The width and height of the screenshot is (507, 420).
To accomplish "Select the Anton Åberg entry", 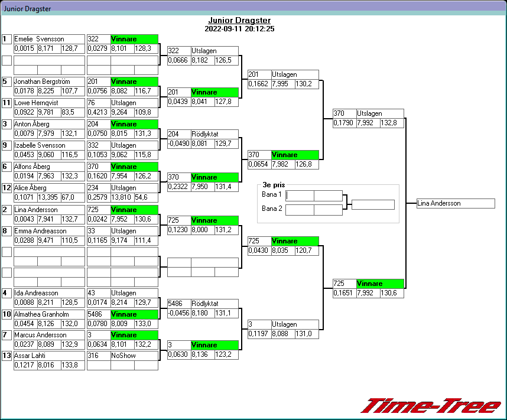I will click(x=49, y=124).
